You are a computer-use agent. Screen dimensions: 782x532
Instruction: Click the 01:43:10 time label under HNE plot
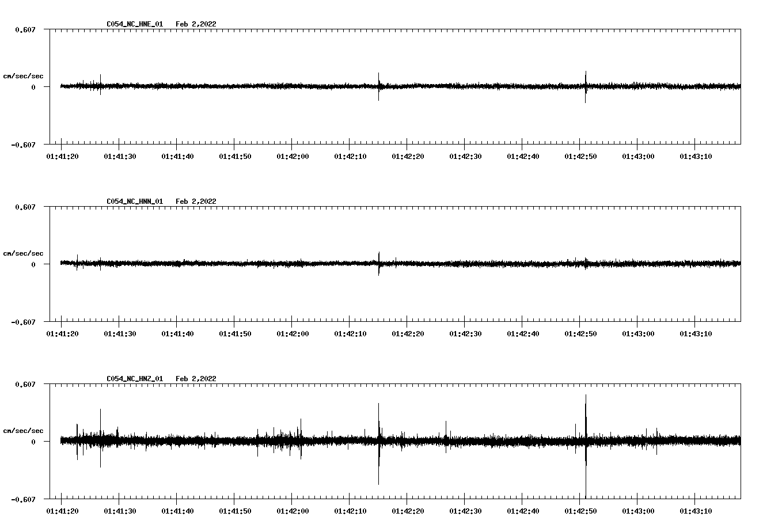tap(696, 157)
